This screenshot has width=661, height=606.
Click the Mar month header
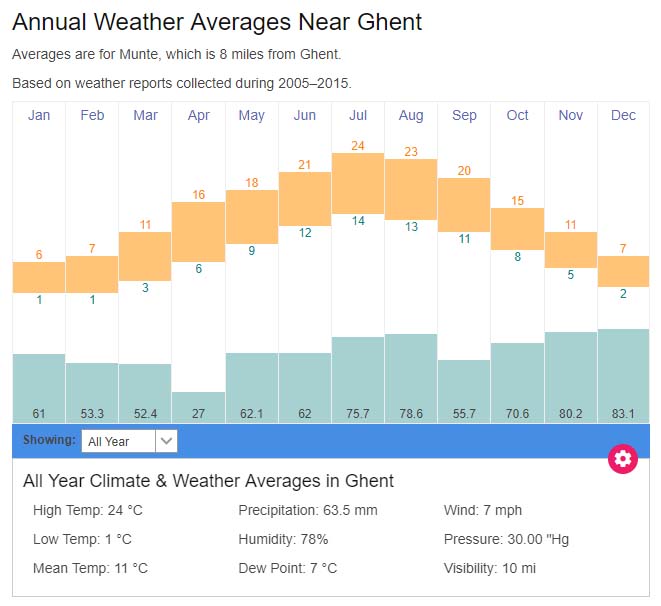(145, 116)
